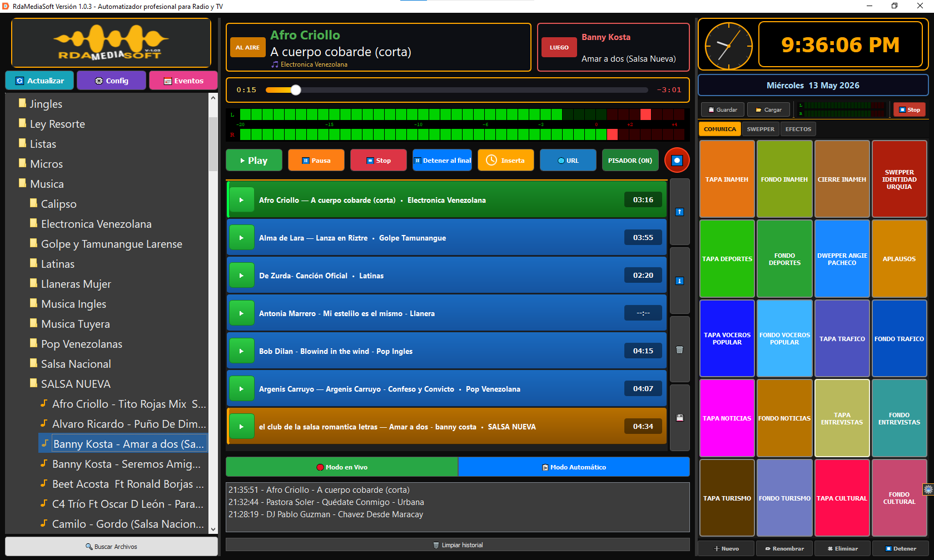Screen dimensions: 934x560
Task: Toggle the PISADOR (ON) button
Action: point(630,161)
